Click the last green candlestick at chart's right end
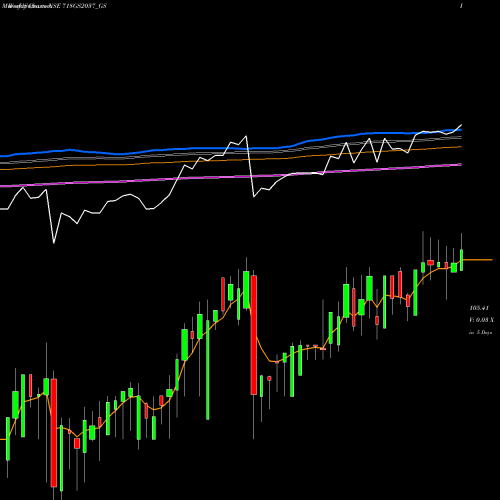500x500 pixels. coord(462,260)
